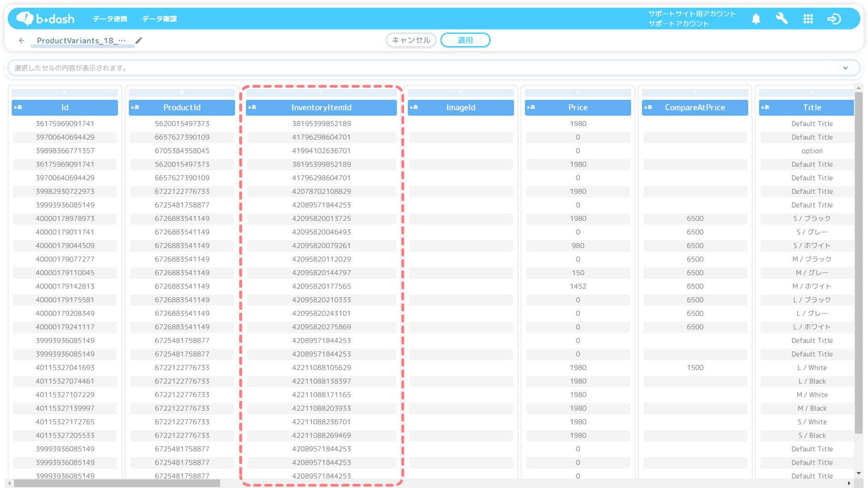This screenshot has width=868, height=488.
Task: Click the cell content display field
Action: [434, 68]
